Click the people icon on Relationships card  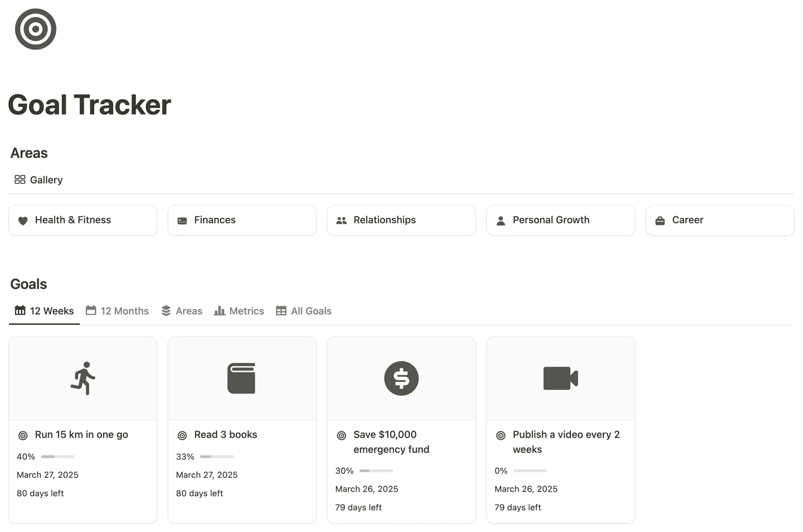tap(341, 220)
